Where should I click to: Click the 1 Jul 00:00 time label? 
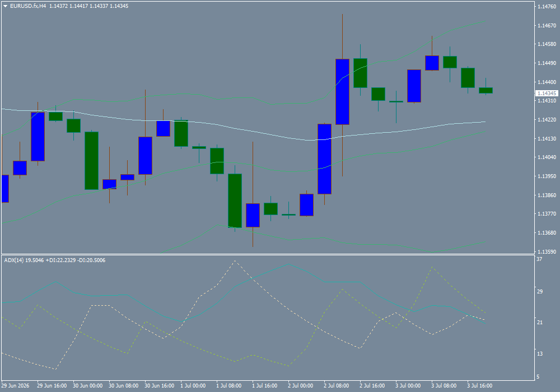[193, 386]
